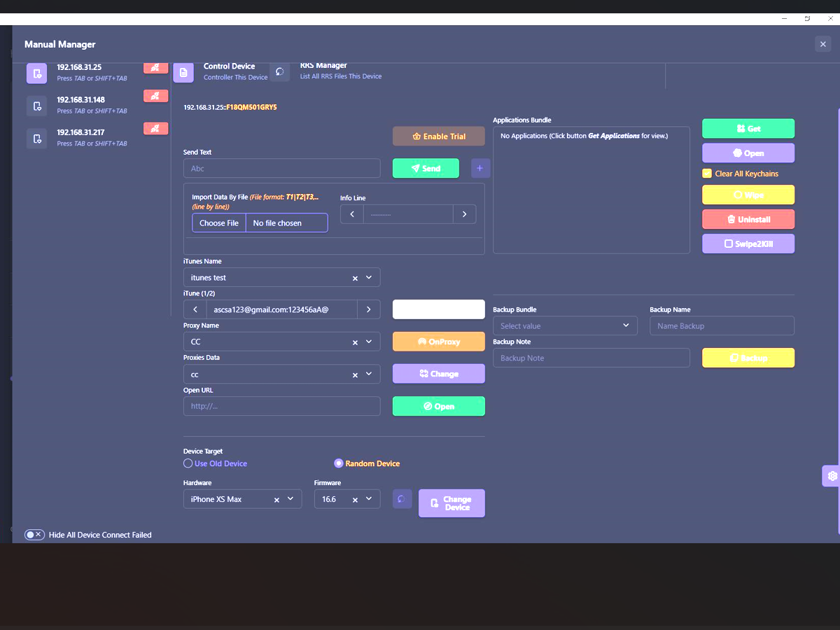Open the Hardware iPhone XS Max dropdown
The height and width of the screenshot is (630, 840).
coord(290,499)
